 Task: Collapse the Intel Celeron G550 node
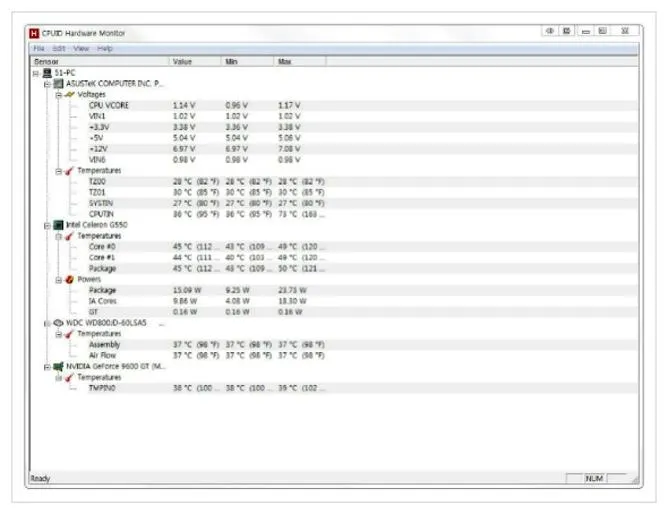(47, 226)
